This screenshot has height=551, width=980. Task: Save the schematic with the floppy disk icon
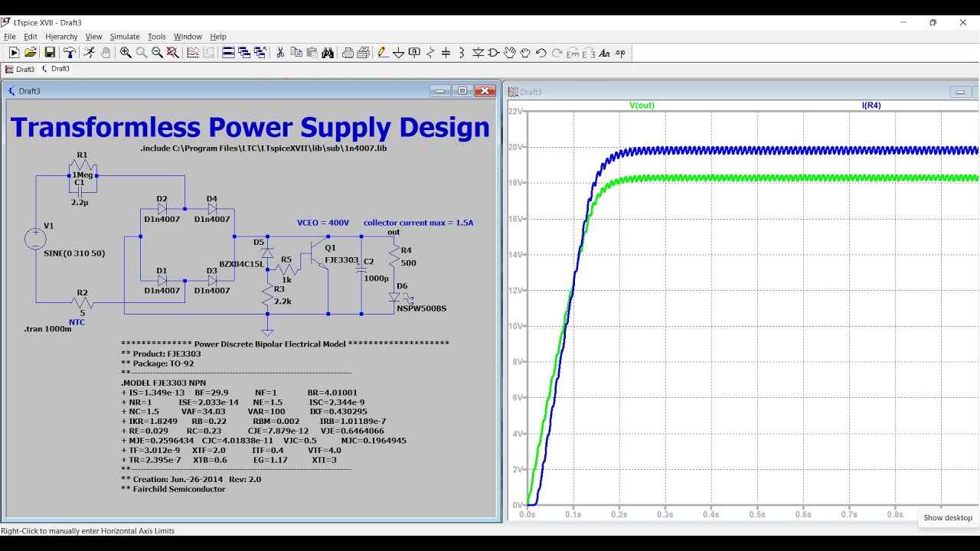pos(50,53)
